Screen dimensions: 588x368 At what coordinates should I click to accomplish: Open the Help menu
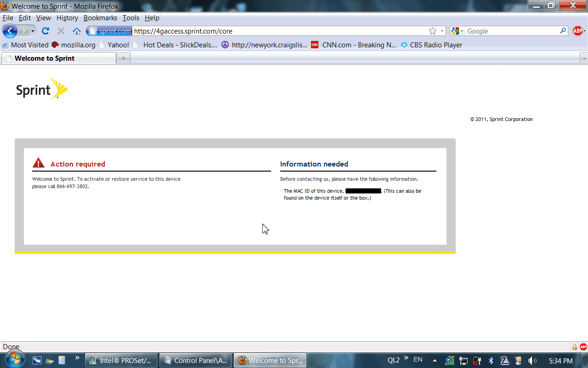pyautogui.click(x=152, y=18)
